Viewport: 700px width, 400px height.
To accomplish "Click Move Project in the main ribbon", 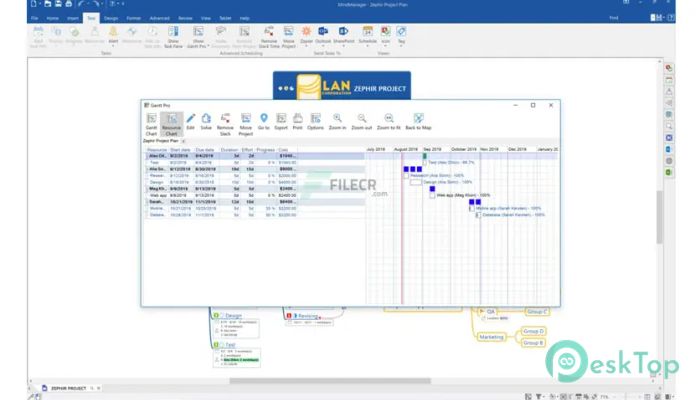I will tap(289, 37).
